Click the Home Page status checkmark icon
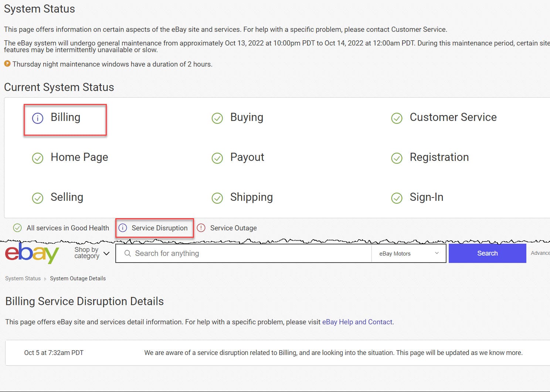The image size is (550, 392). pos(38,158)
